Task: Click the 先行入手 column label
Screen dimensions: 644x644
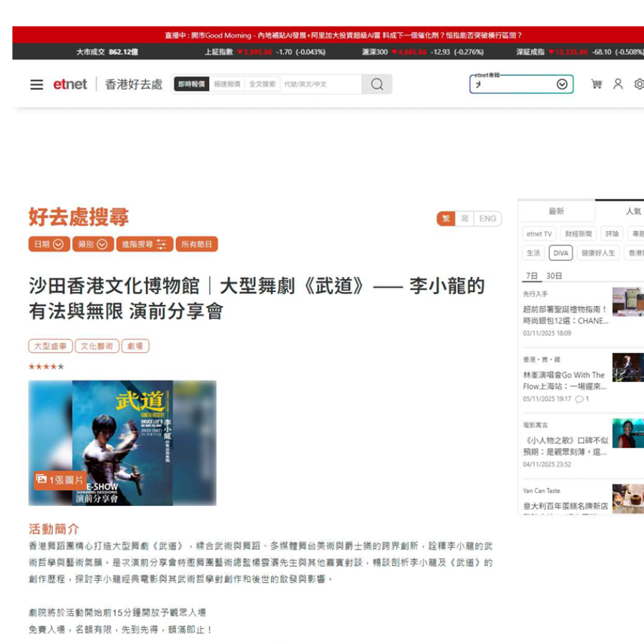Action: (x=535, y=294)
